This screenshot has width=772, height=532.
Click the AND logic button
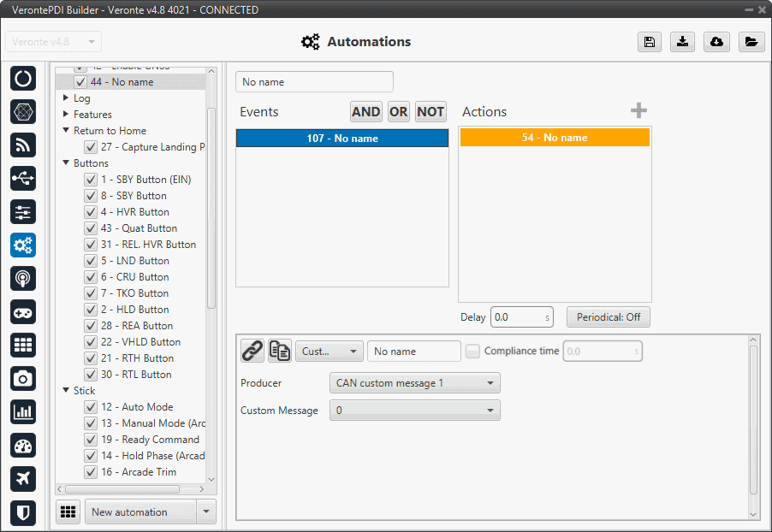365,112
